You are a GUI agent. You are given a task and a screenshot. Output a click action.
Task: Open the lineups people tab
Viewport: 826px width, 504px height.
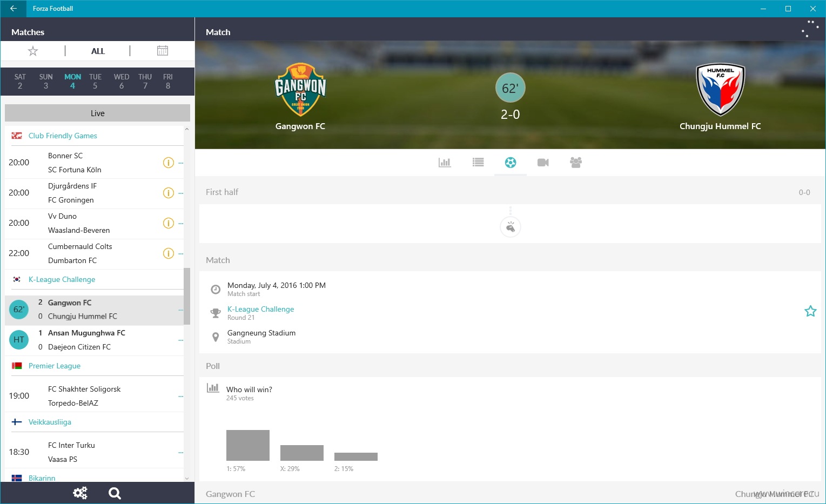coord(576,162)
